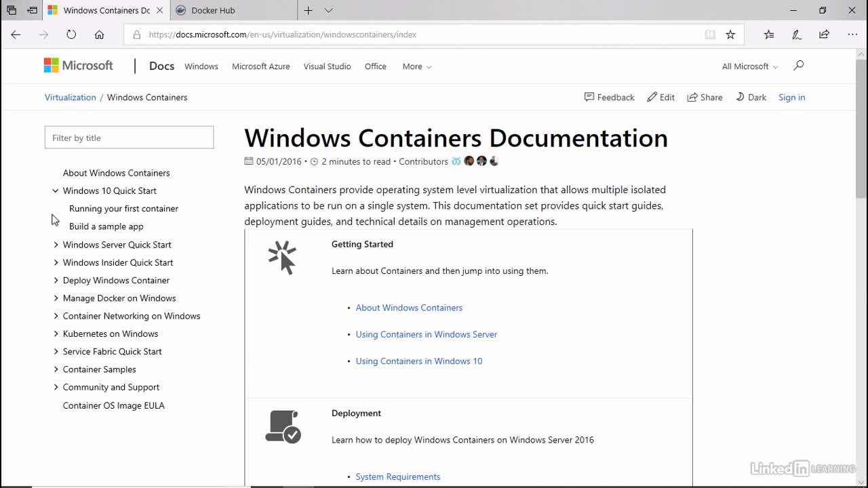
Task: Click the address bar URL
Action: pyautogui.click(x=282, y=35)
